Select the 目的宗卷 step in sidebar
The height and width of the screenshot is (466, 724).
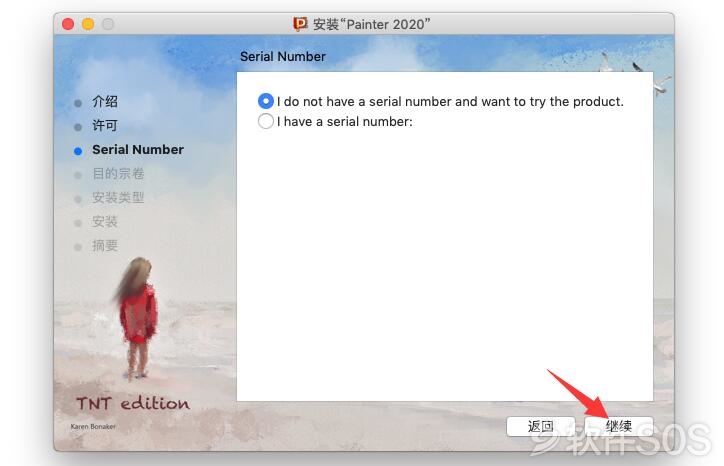coord(118,174)
